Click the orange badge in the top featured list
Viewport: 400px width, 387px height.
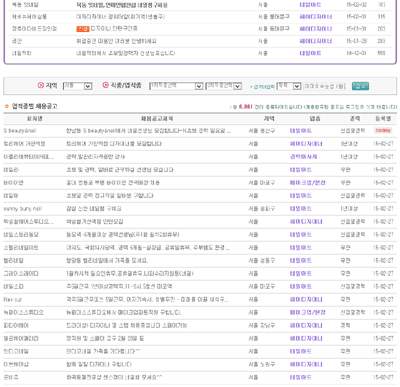click(x=82, y=29)
